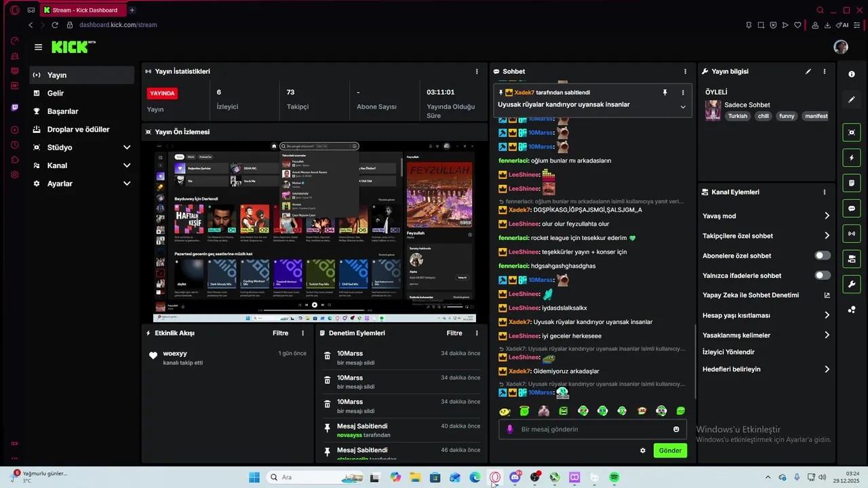
Task: Toggle the stream statistics broadcast icon in right toolbar
Action: pyautogui.click(x=852, y=234)
